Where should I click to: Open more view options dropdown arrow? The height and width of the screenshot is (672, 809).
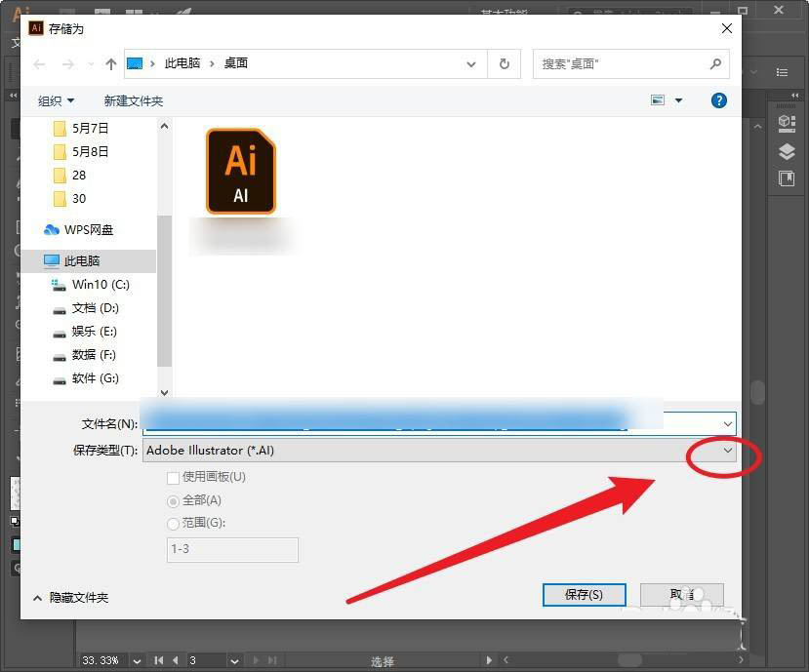(x=679, y=100)
